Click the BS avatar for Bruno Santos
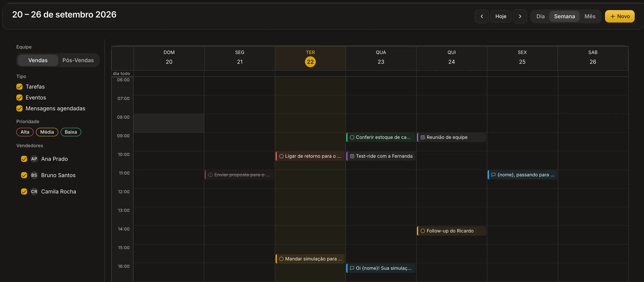This screenshot has height=282, width=644. [34, 175]
